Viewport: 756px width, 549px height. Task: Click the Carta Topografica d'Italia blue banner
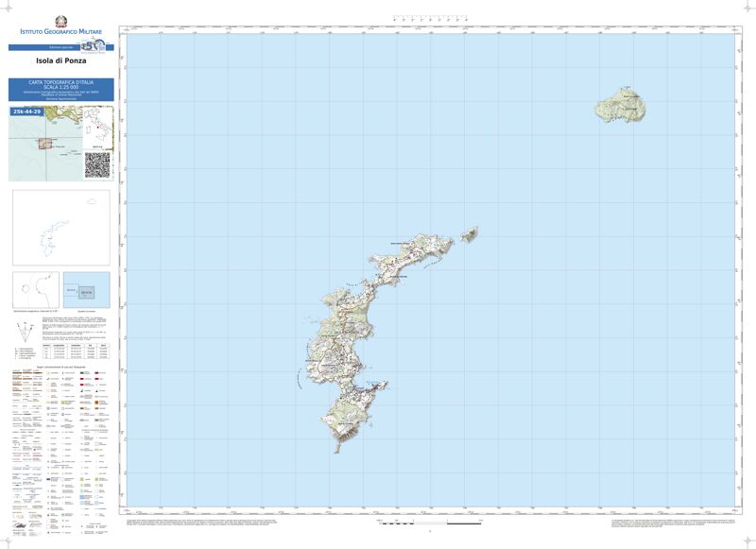tap(61, 90)
